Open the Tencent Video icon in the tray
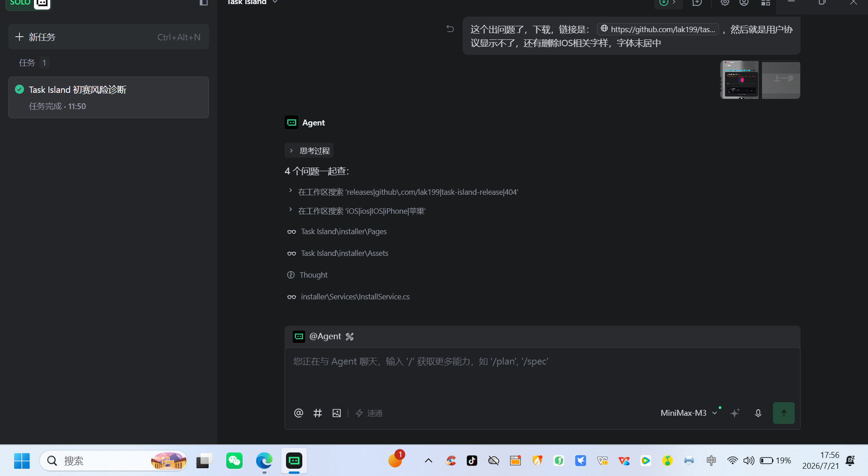Image resolution: width=868 pixels, height=476 pixels. coord(645,461)
